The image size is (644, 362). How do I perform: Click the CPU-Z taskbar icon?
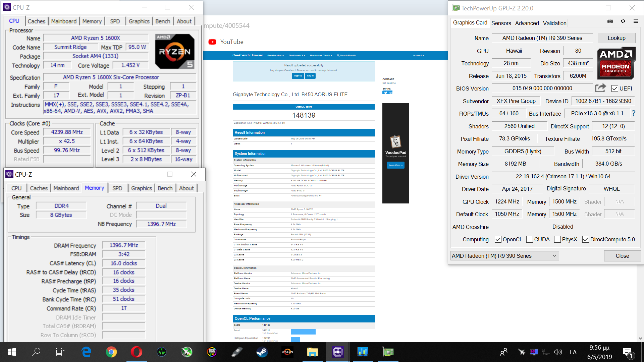(x=337, y=352)
